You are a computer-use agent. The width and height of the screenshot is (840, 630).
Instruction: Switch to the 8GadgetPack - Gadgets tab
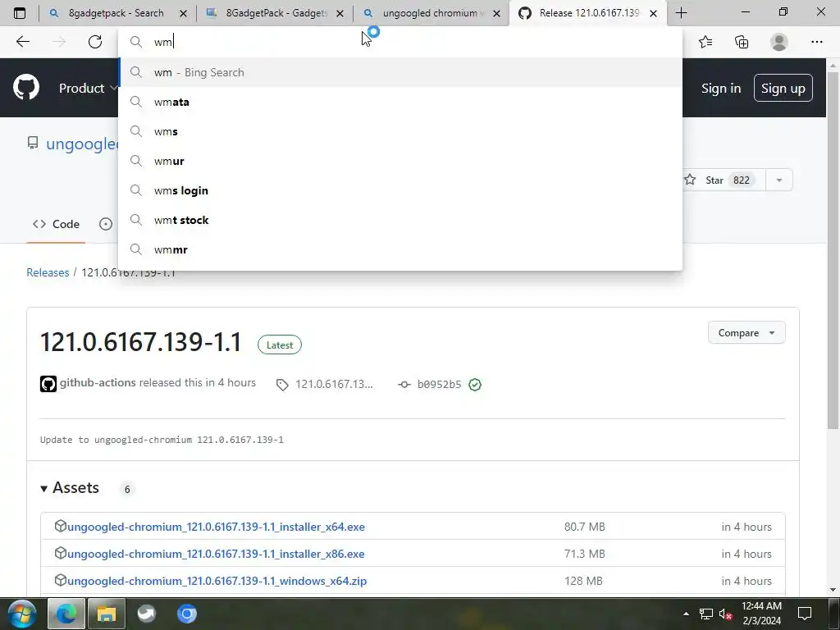[276, 13]
